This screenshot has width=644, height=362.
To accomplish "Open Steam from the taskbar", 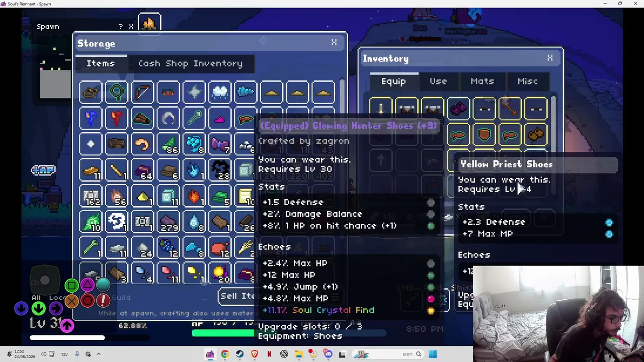I will pyautogui.click(x=239, y=354).
